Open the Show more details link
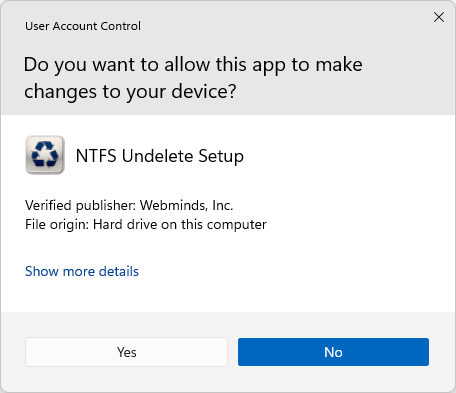The height and width of the screenshot is (393, 456). (82, 271)
